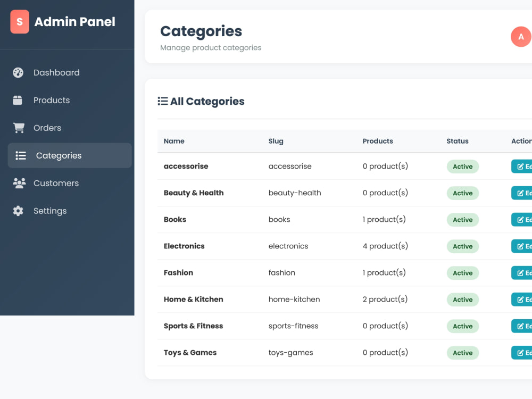This screenshot has width=532, height=399.
Task: Select the Home & Kitchen category name
Action: 194,299
